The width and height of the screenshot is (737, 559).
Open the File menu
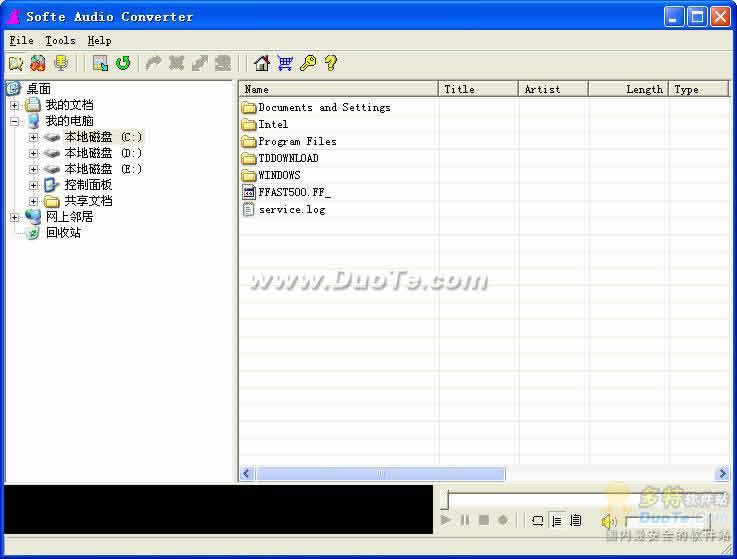coord(21,40)
